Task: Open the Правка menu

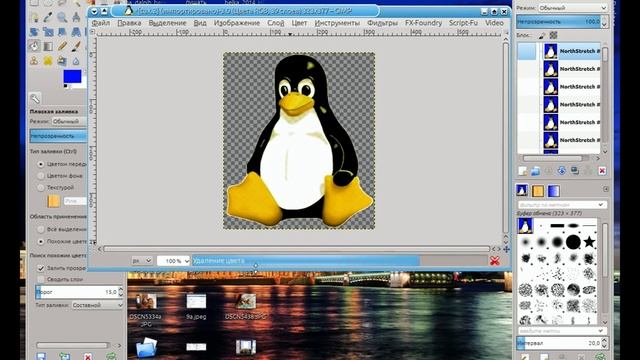Action: point(129,23)
